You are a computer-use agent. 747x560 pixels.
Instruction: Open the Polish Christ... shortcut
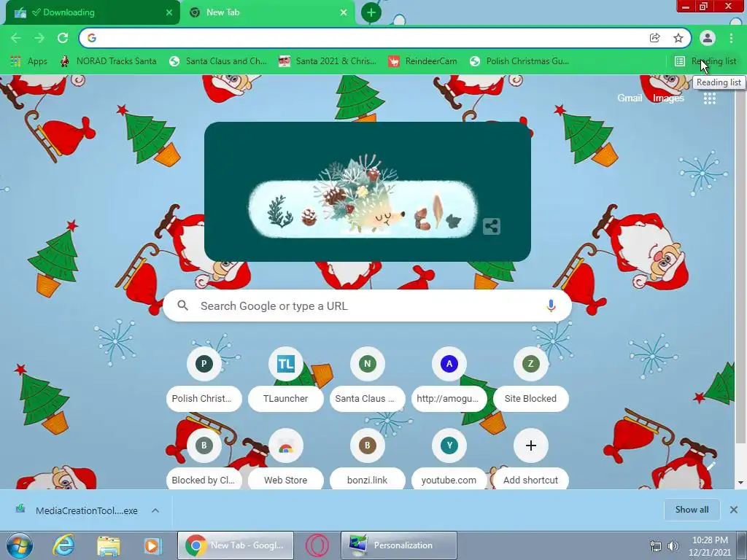[x=204, y=379]
